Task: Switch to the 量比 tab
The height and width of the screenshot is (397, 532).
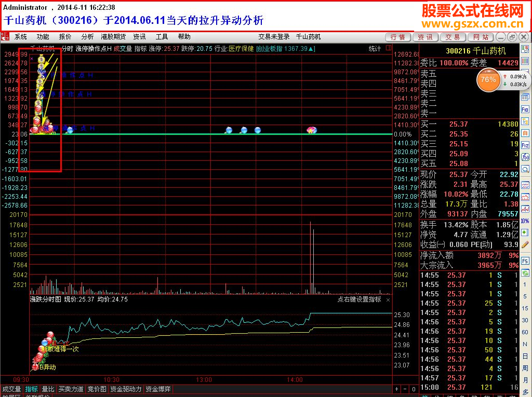Action: [x=48, y=389]
